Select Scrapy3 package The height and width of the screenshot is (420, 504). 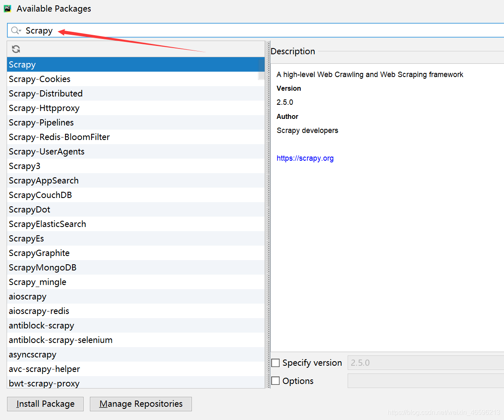[x=136, y=166]
